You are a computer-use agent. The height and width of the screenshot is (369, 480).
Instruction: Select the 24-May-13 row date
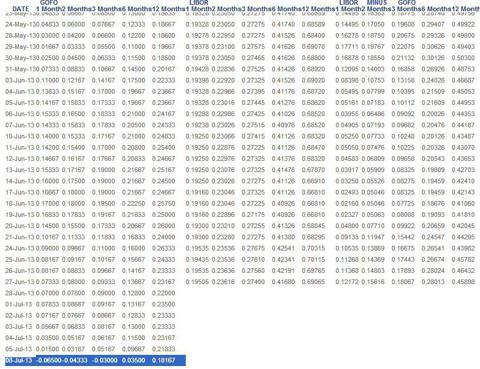click(20, 24)
